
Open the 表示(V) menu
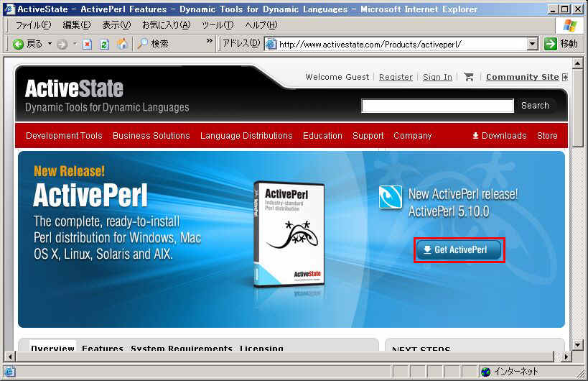click(x=116, y=25)
